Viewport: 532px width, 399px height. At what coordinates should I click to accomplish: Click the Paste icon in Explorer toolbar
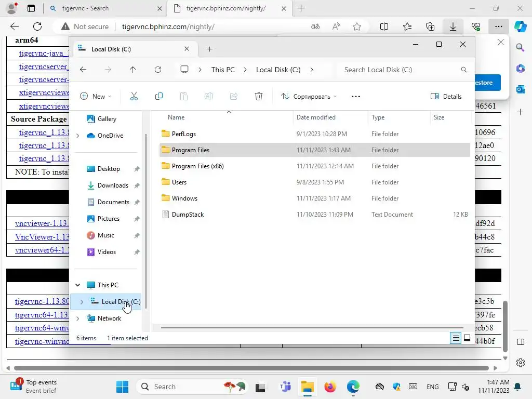184,96
